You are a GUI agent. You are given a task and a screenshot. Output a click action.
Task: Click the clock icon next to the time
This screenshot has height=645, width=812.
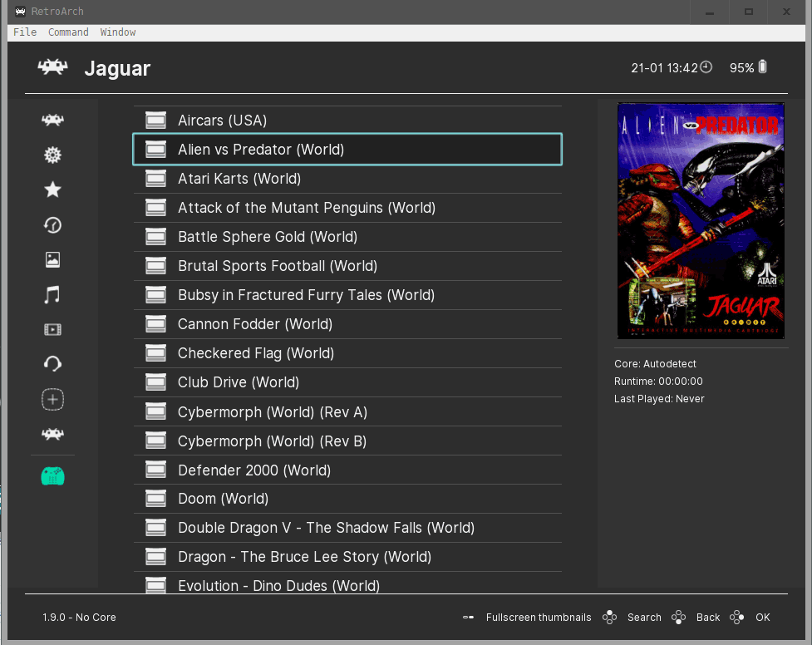tap(706, 67)
